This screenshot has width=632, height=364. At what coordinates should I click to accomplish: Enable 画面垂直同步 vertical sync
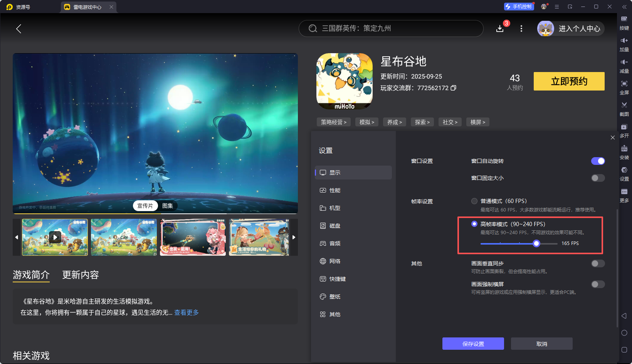[x=598, y=263]
